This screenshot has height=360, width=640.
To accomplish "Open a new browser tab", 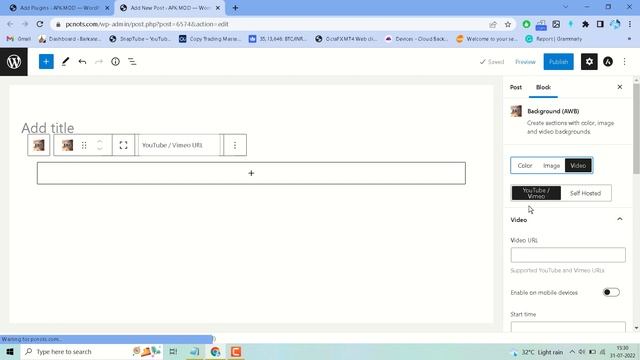I will coord(235,8).
